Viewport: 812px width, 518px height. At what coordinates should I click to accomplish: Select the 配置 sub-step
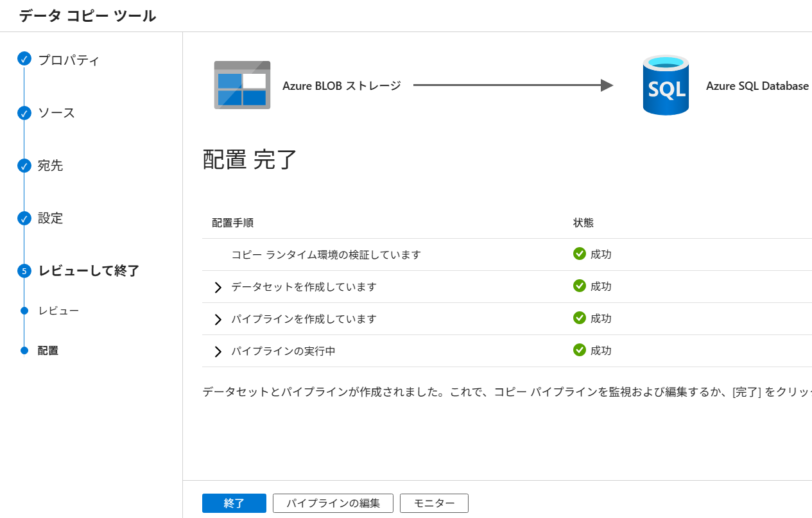tap(48, 350)
